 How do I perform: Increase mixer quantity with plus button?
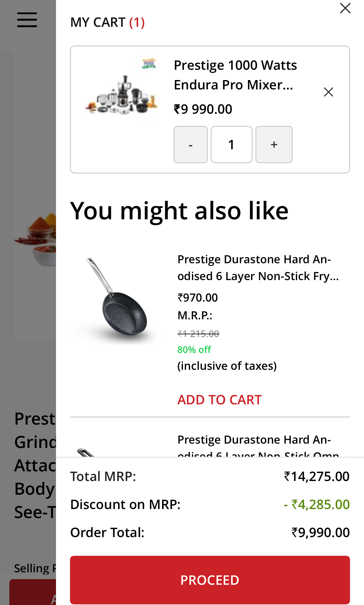pyautogui.click(x=274, y=145)
